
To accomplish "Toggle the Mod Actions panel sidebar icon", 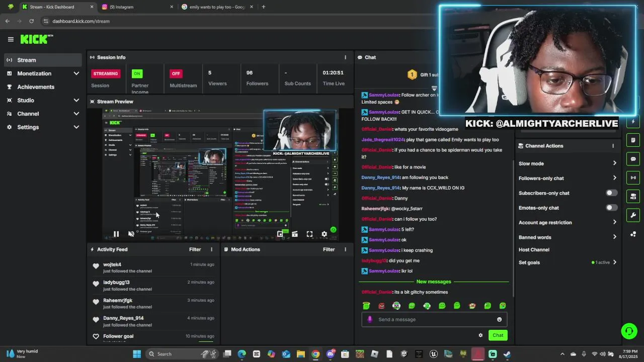I will click(x=633, y=140).
